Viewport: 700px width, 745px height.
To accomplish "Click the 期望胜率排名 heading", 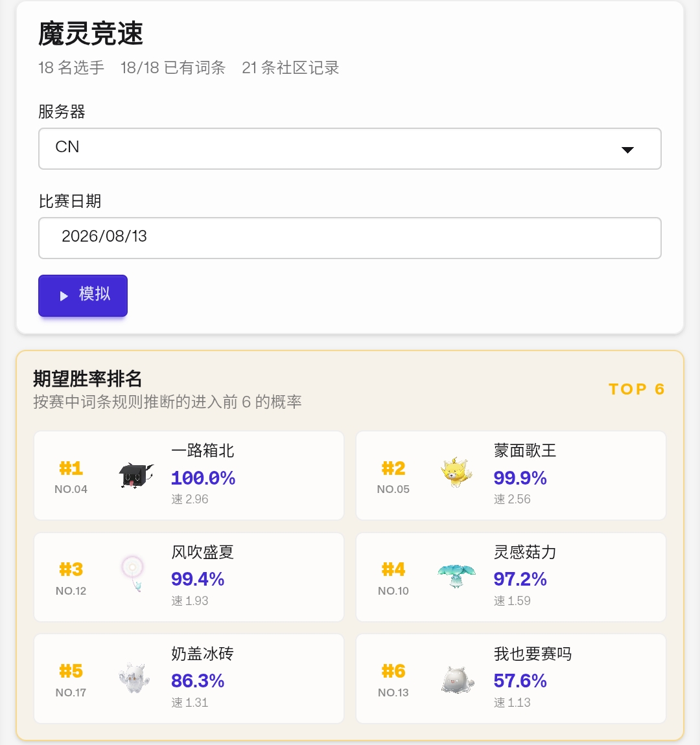I will (87, 379).
